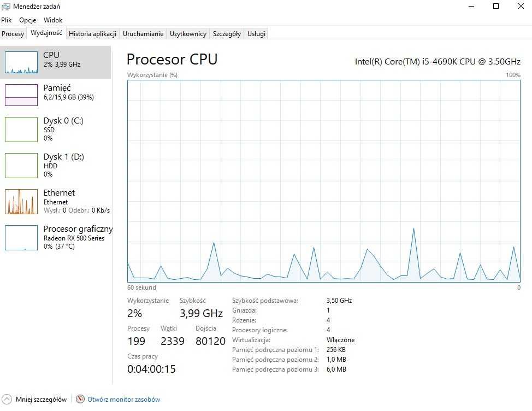This screenshot has width=532, height=411.
Task: Click the Resource Monitor icon at the bottom
Action: tap(80, 399)
